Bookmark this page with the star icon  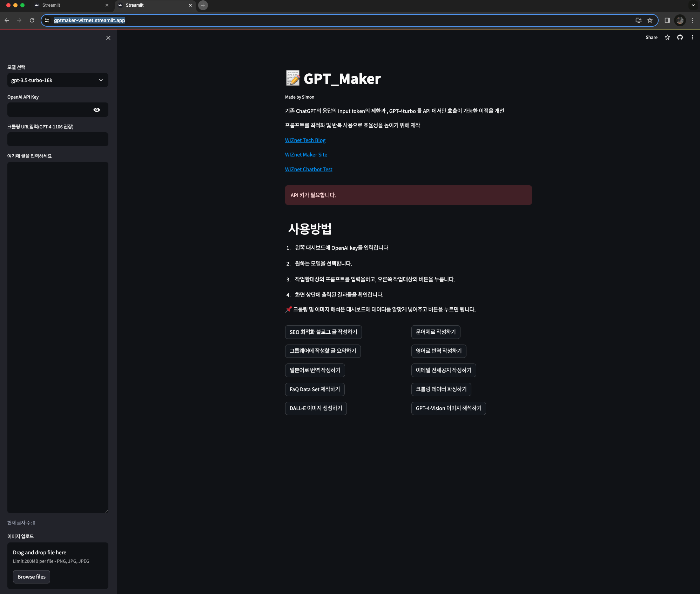pyautogui.click(x=650, y=20)
